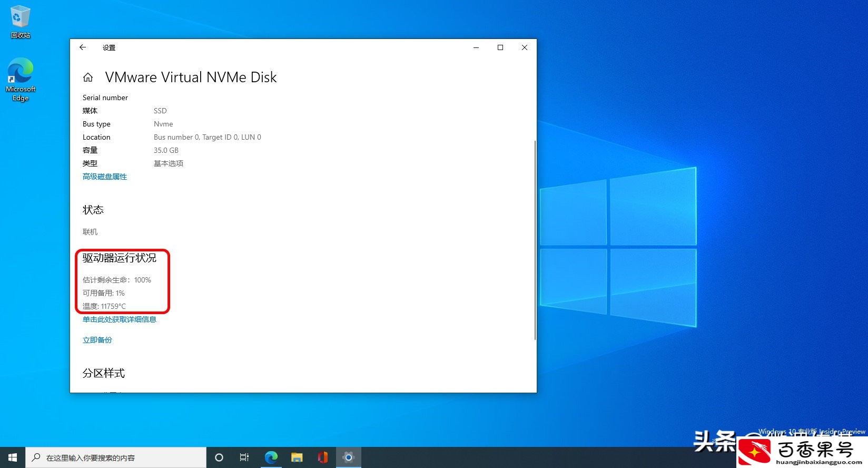868x468 pixels.
Task: Go to Settings home via house icon
Action: coord(88,77)
